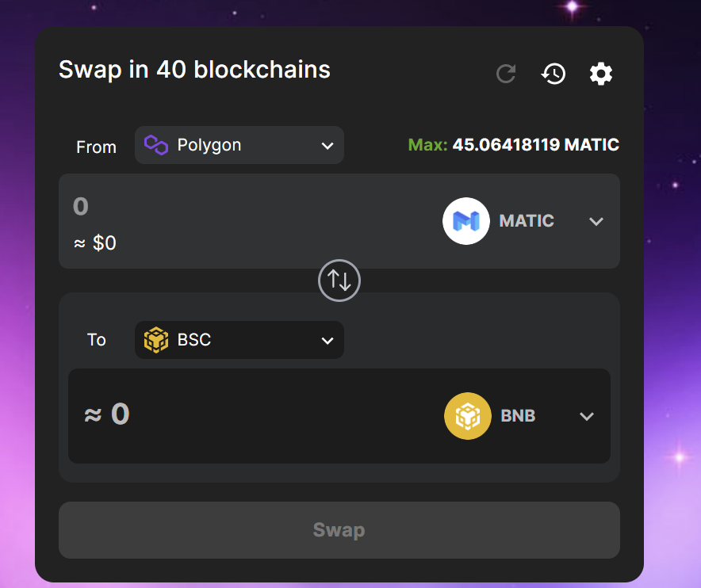Click the Polygon network logo
The width and height of the screenshot is (701, 588).
(x=156, y=145)
